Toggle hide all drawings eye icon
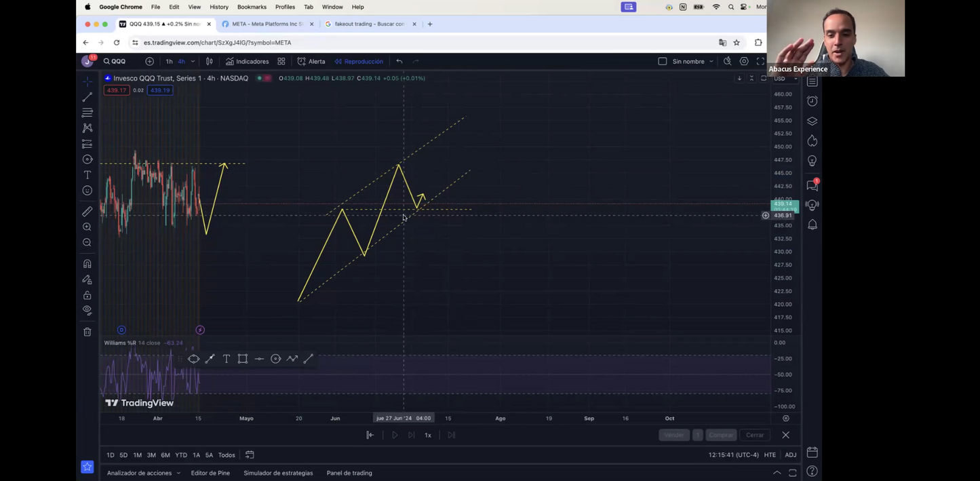Image resolution: width=980 pixels, height=481 pixels. (87, 311)
